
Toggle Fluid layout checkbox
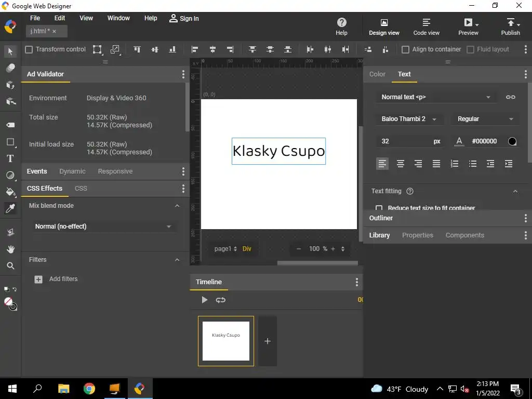click(x=470, y=49)
